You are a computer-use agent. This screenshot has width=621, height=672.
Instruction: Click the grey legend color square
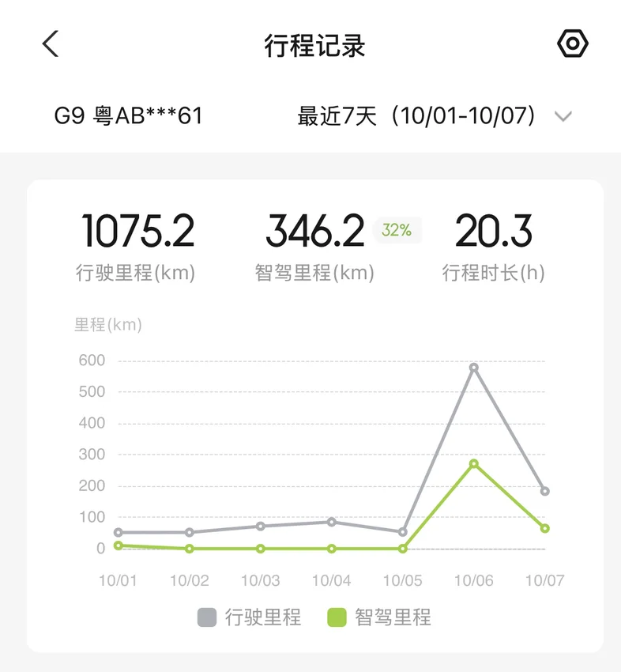click(207, 617)
